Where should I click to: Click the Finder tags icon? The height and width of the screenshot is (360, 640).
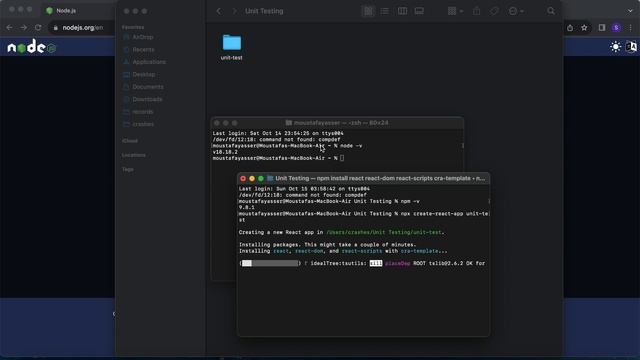[494, 11]
